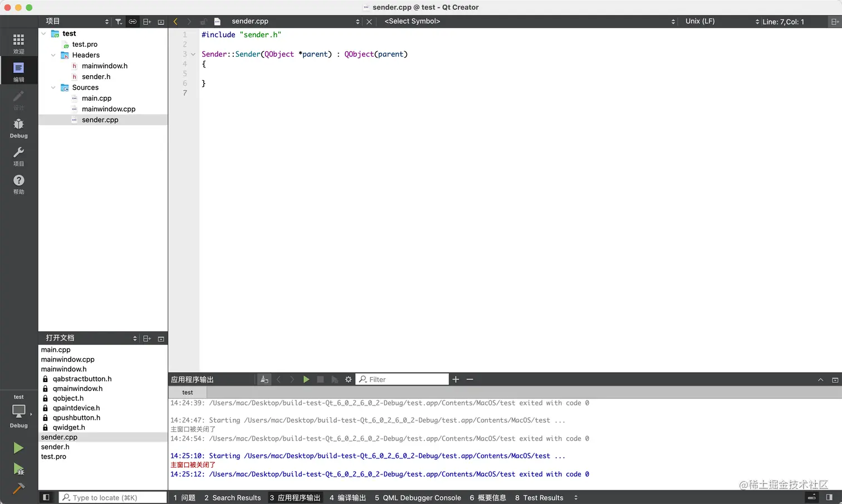Viewport: 842px width, 504px height.
Task: Toggle the left sidebar visibility
Action: click(x=46, y=497)
